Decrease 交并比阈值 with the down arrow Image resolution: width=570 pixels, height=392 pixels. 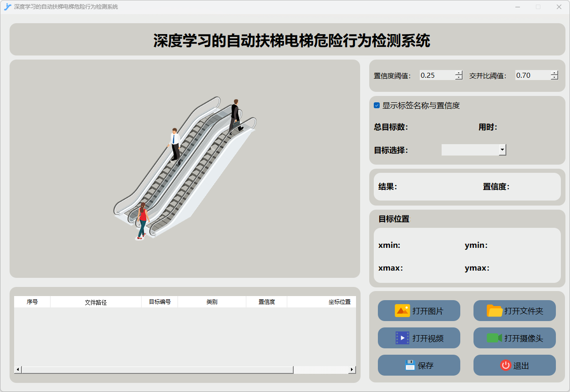pyautogui.click(x=554, y=78)
